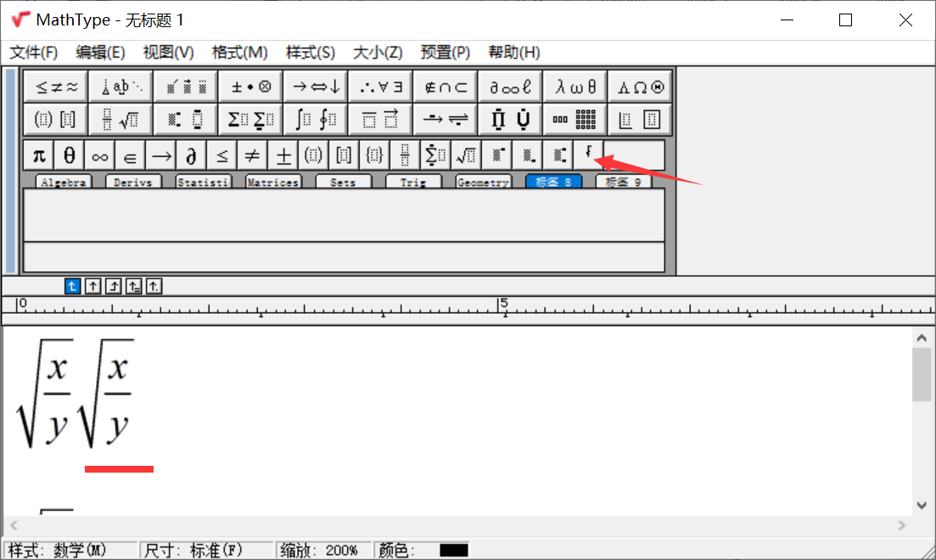Open the 大小(Z) menu

[x=378, y=53]
